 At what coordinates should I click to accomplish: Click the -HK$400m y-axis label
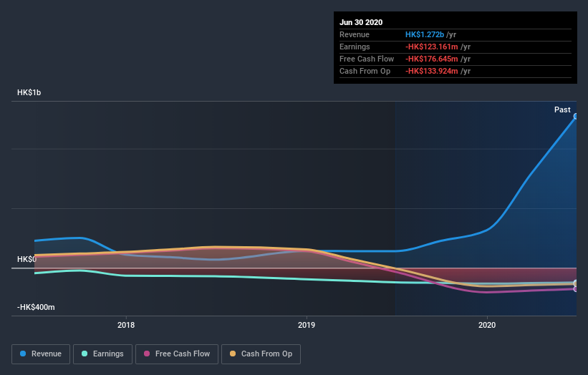[x=36, y=307]
